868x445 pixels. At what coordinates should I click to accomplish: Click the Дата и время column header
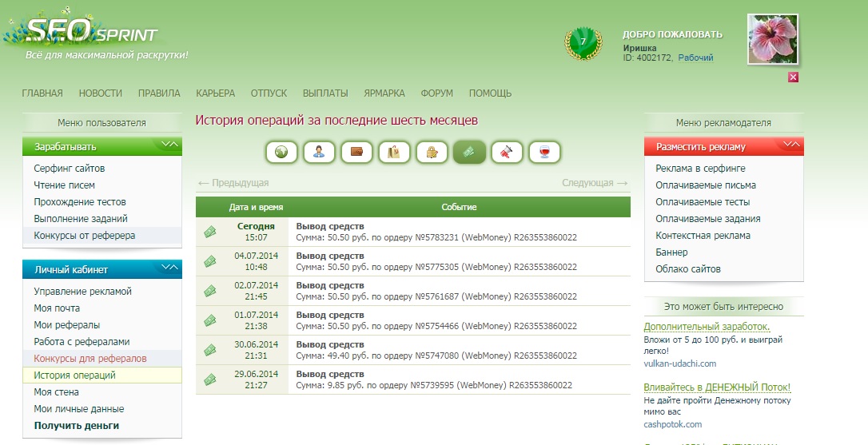click(x=256, y=207)
